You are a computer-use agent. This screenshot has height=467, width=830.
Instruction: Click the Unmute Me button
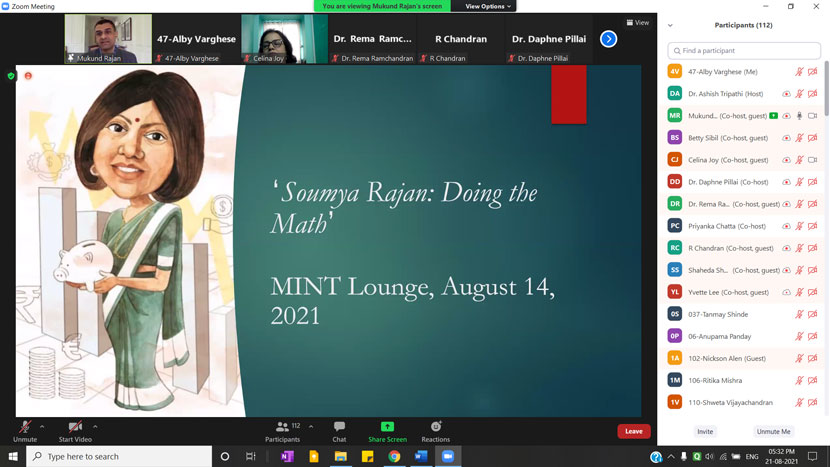click(x=773, y=432)
